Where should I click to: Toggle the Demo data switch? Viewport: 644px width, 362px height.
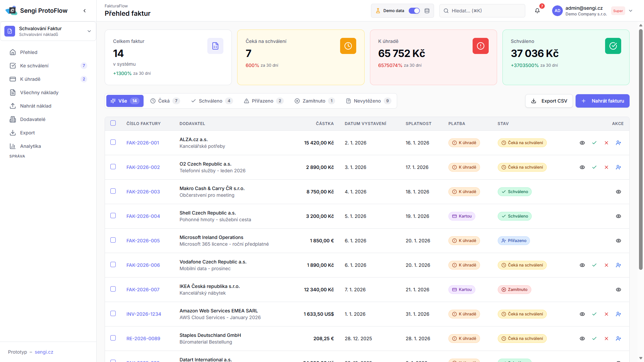pyautogui.click(x=414, y=11)
